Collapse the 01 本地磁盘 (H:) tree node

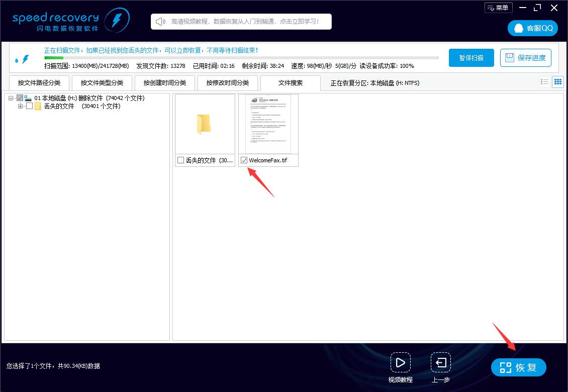click(11, 98)
